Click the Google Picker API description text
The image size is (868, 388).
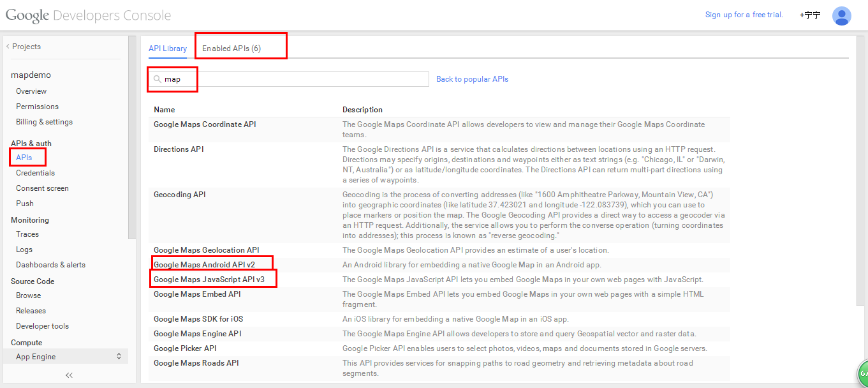pyautogui.click(x=525, y=348)
